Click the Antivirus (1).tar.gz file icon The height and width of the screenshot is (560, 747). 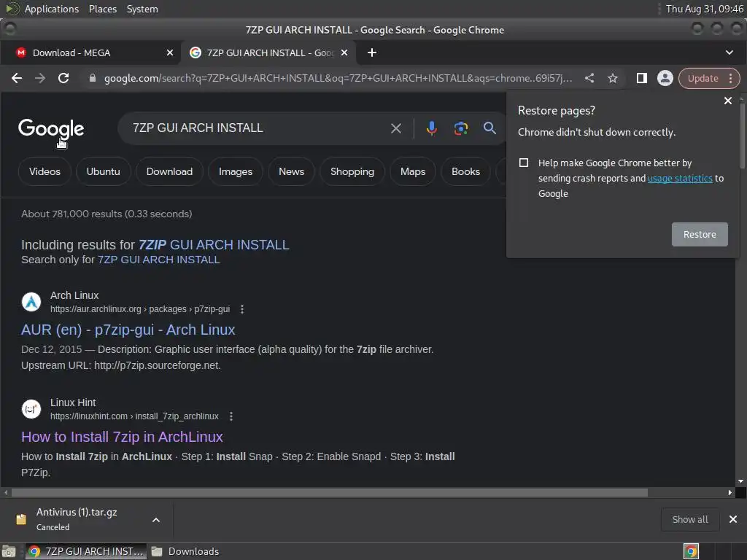[x=21, y=519]
